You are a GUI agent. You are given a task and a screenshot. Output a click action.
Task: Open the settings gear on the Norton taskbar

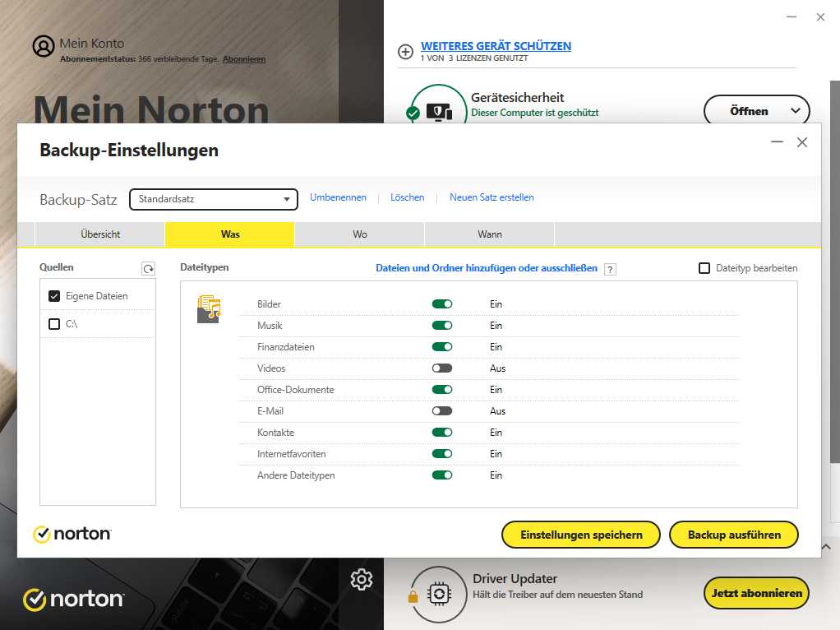[x=361, y=580]
